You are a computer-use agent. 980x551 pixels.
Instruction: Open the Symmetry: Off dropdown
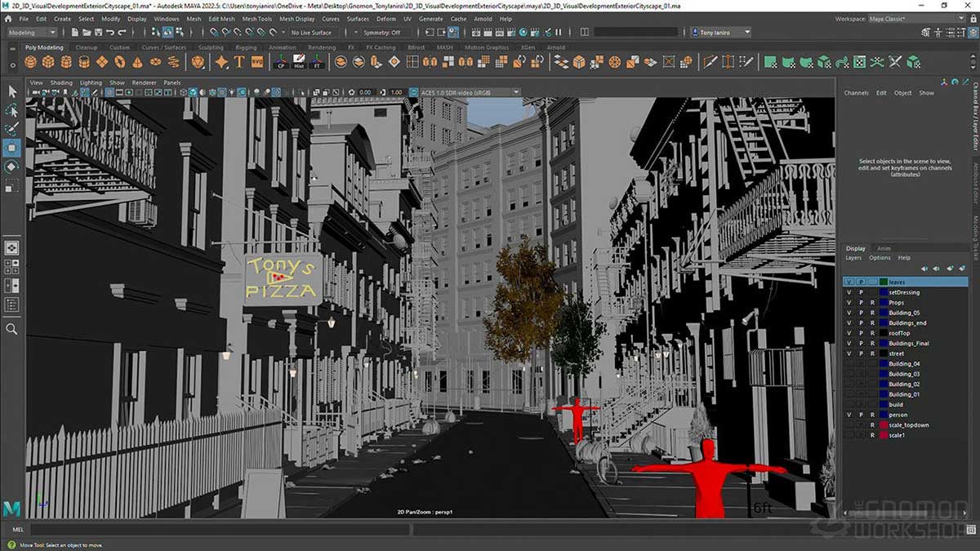coord(384,33)
